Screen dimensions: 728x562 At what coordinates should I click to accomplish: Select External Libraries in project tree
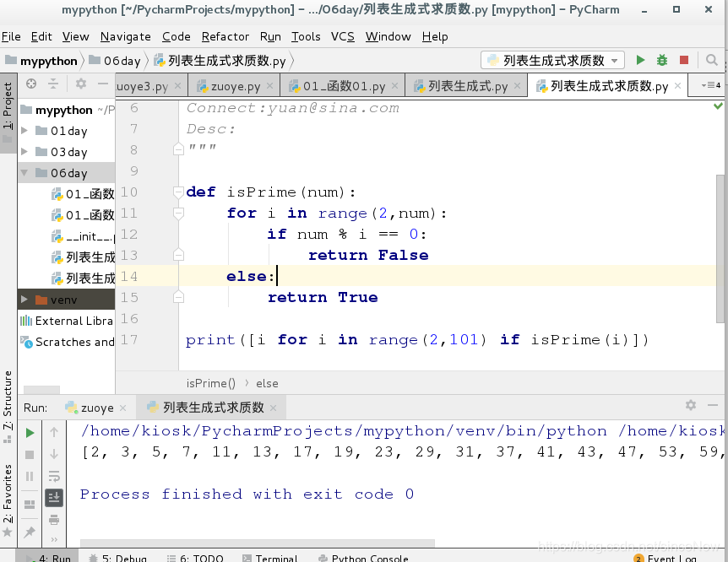pyautogui.click(x=67, y=321)
